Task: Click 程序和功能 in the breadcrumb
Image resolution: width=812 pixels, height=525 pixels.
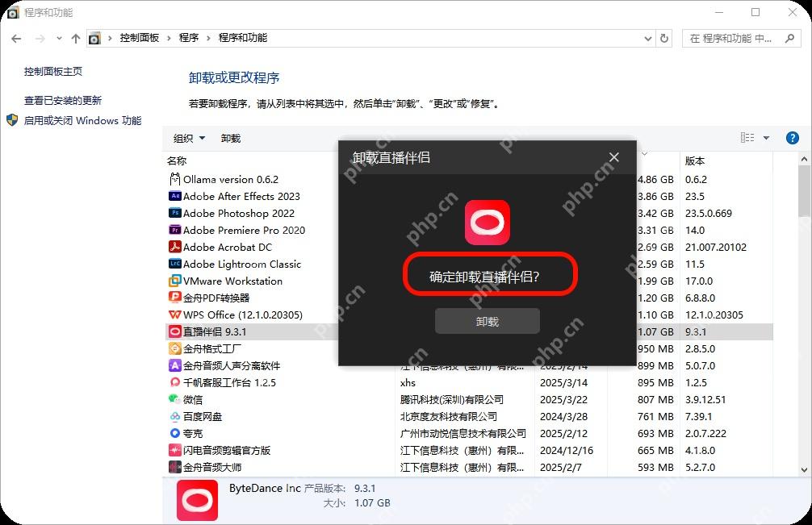Action: (243, 38)
